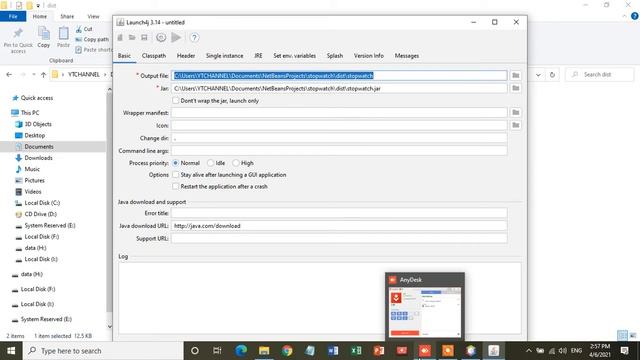Open Task View from taskbar
This screenshot has height=360, width=640.
pos(217,351)
